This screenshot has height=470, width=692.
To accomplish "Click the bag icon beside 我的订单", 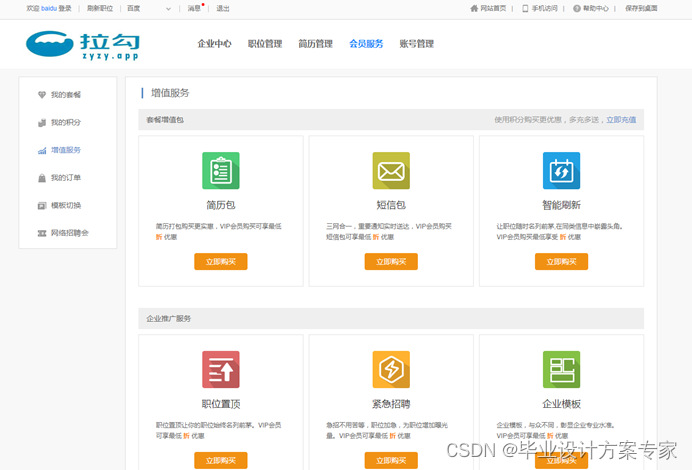I will tap(42, 178).
